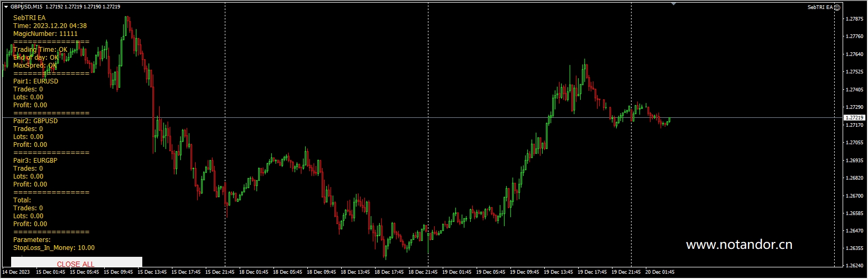Screen dimensions: 868x279
Task: Click the Pair1: EURUSD label
Action: point(35,81)
